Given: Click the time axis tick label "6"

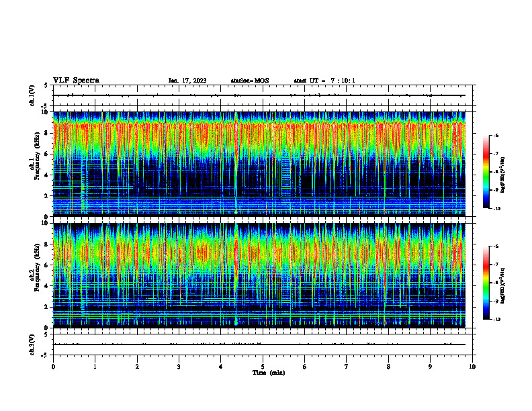Looking at the screenshot, I should click(x=305, y=367).
